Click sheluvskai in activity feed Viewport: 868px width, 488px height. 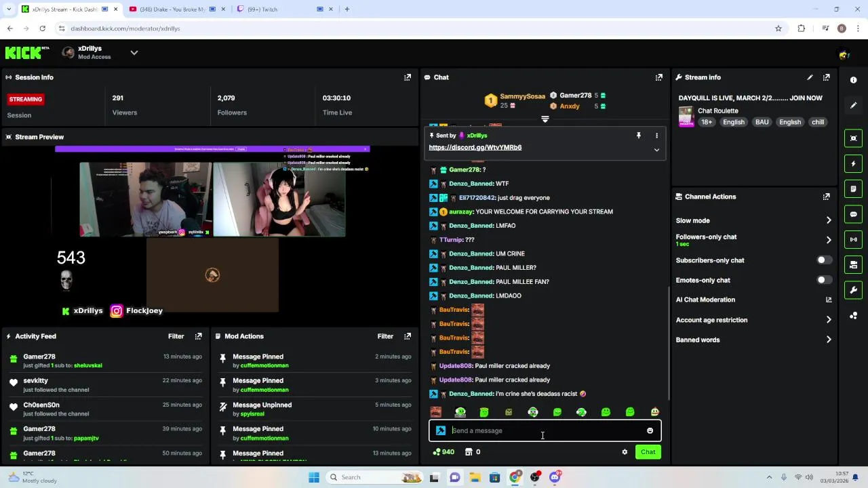click(x=87, y=365)
